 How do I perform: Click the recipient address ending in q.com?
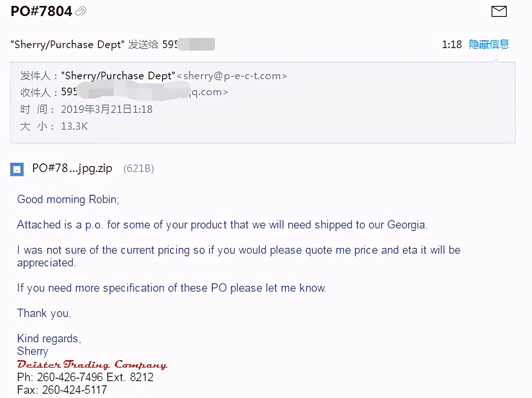pyautogui.click(x=145, y=92)
